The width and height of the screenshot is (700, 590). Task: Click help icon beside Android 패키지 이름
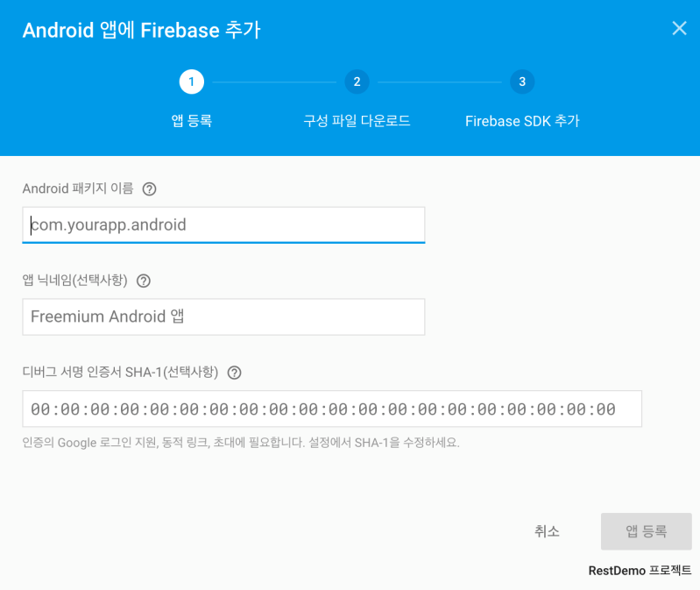click(x=149, y=189)
